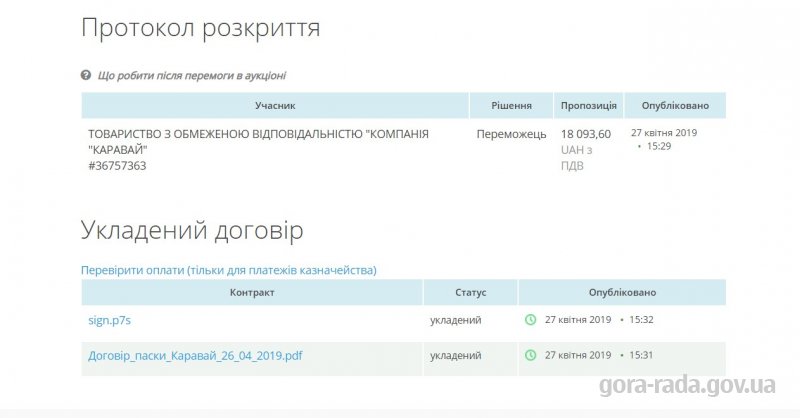The image size is (800, 418).
Task: Select the 'Контракт' column header
Action: [x=252, y=292]
